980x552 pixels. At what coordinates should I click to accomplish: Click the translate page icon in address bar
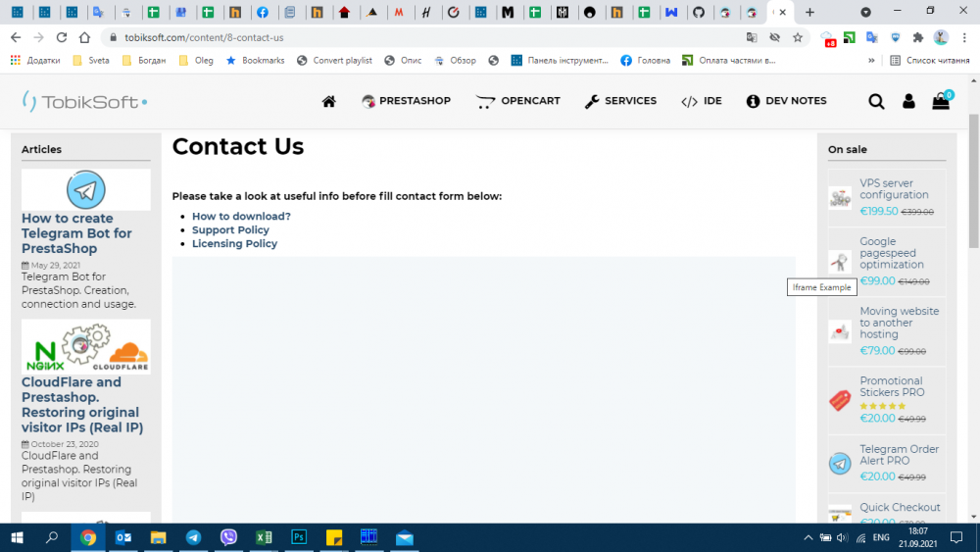coord(752,37)
